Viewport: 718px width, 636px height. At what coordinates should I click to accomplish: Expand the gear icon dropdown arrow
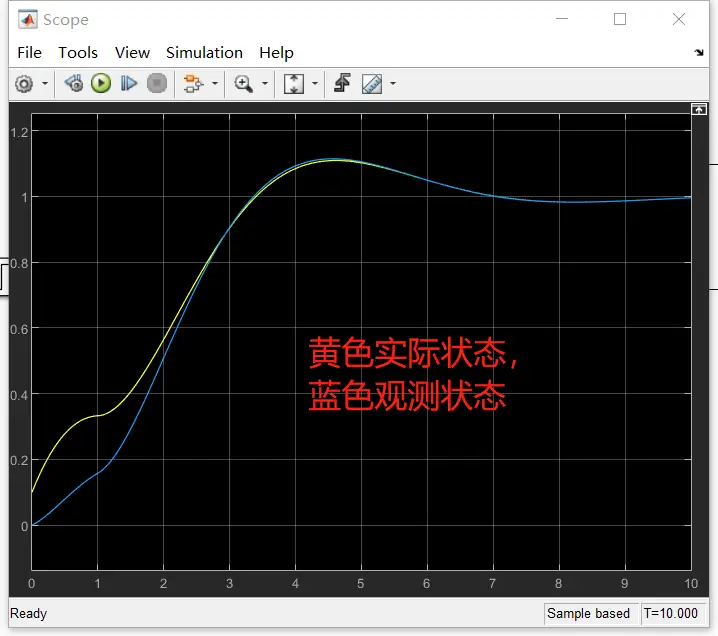coord(45,84)
